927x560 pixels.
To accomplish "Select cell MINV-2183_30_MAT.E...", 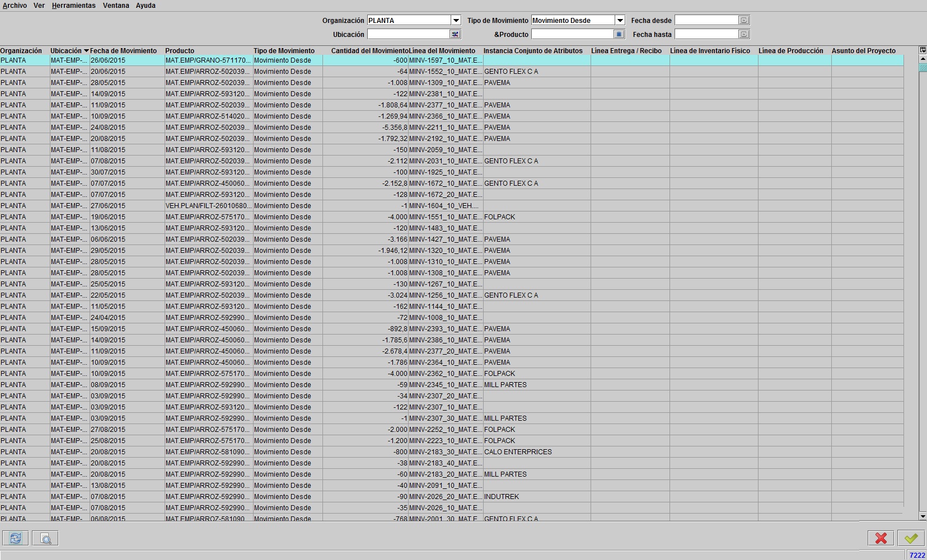I will point(446,452).
